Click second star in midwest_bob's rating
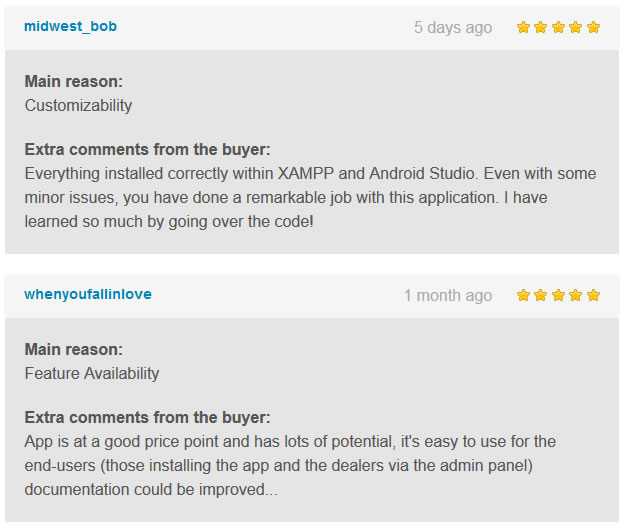This screenshot has height=529, width=626. (541, 27)
